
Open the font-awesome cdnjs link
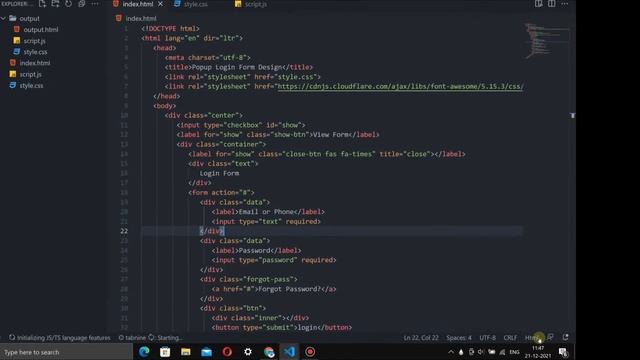click(x=400, y=87)
